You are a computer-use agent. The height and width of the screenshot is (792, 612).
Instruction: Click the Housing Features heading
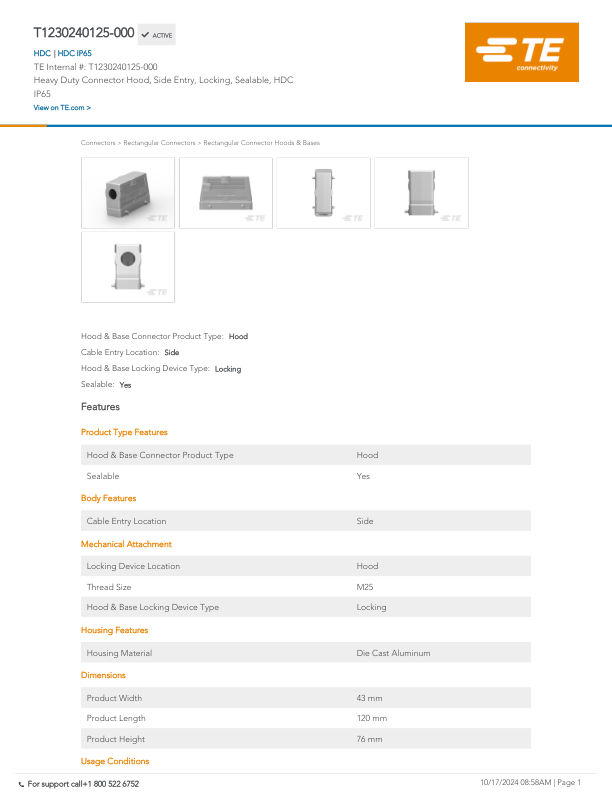click(115, 630)
